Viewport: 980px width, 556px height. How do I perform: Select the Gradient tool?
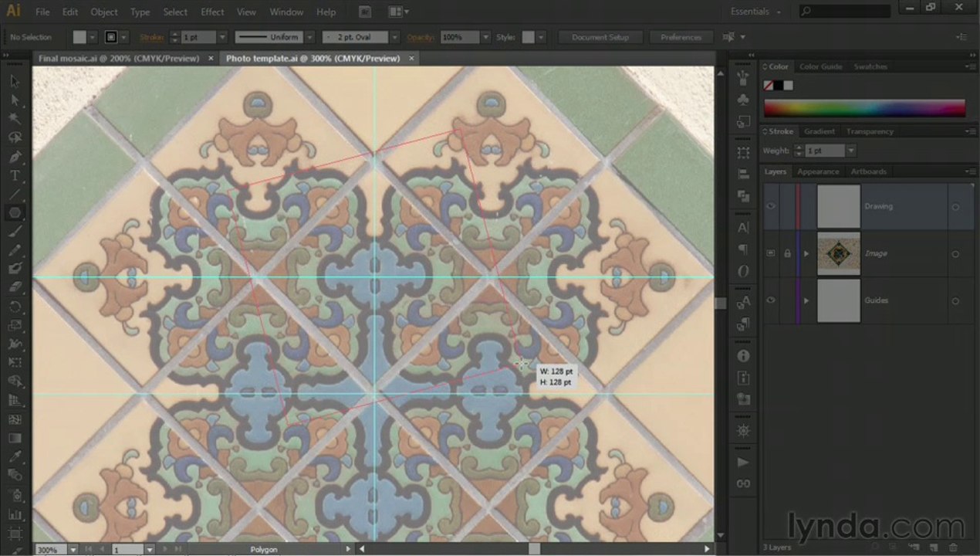15,438
